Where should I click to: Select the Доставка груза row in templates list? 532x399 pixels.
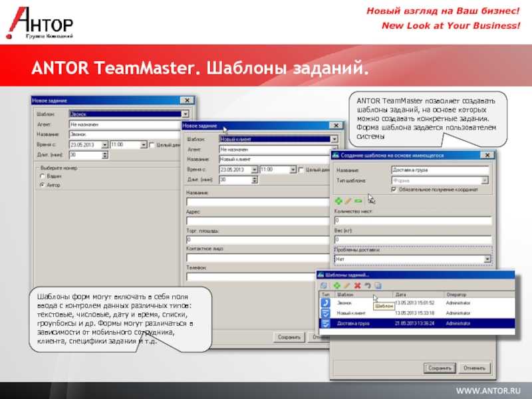[x=417, y=323]
